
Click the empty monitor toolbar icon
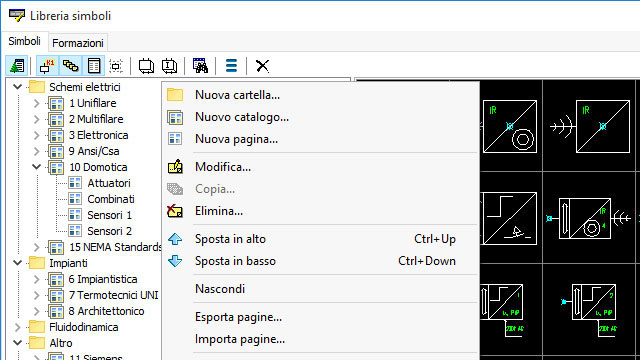pyautogui.click(x=146, y=66)
